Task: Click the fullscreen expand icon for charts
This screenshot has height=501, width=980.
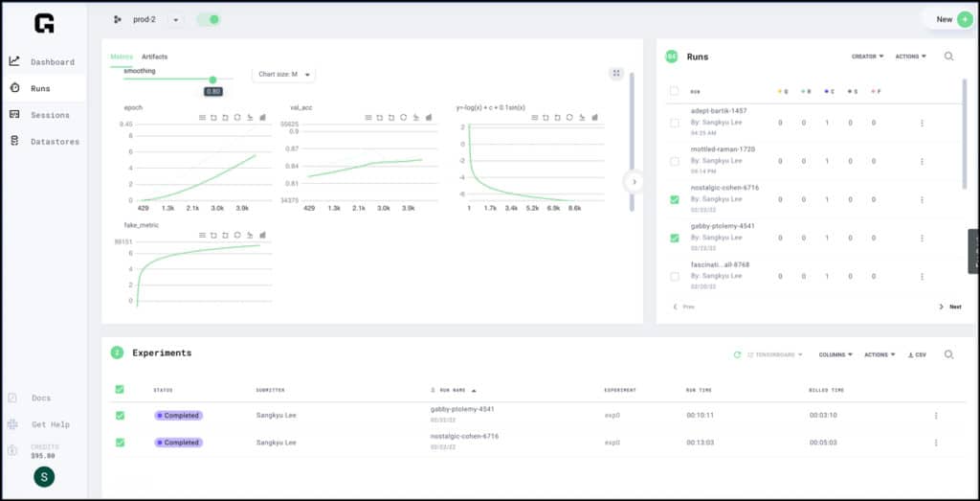Action: [x=616, y=73]
